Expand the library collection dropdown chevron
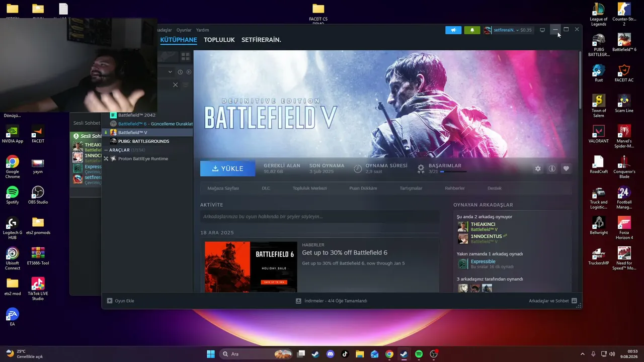The height and width of the screenshot is (362, 644). click(170, 72)
